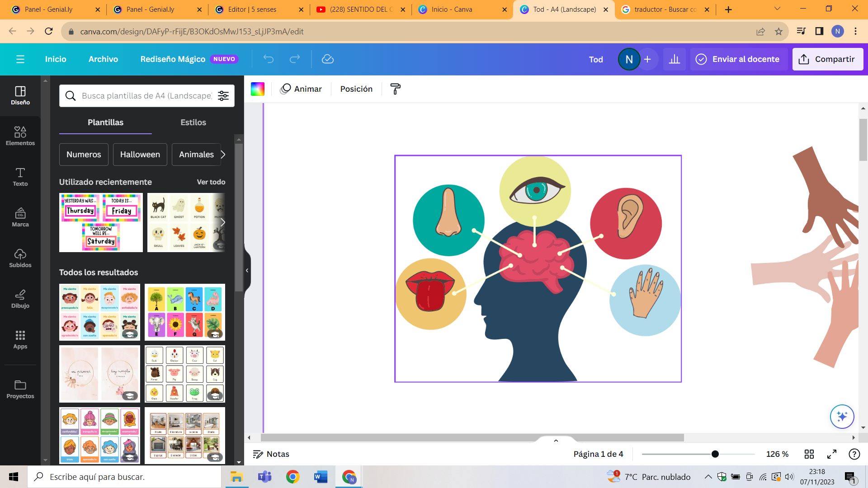Open the statistics chart icon
868x488 pixels.
click(x=674, y=59)
